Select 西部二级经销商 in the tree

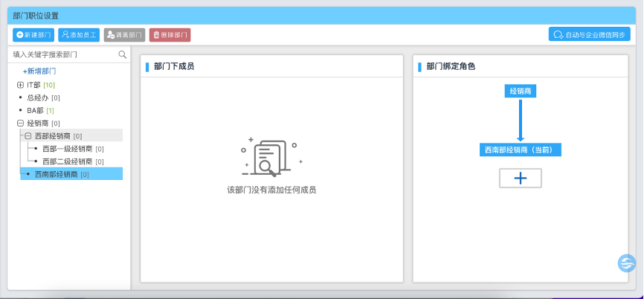click(x=67, y=161)
